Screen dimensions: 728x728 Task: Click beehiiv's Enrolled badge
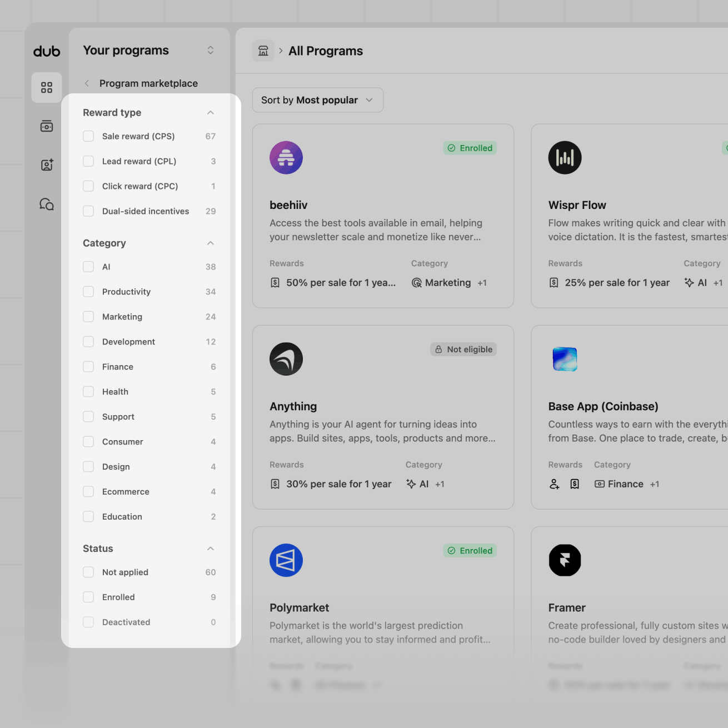pos(470,148)
